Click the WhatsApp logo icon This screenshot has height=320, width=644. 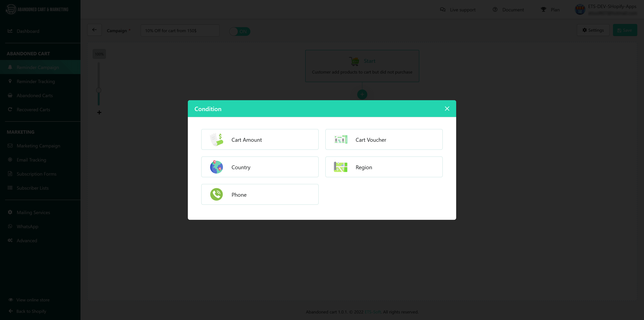pyautogui.click(x=10, y=226)
